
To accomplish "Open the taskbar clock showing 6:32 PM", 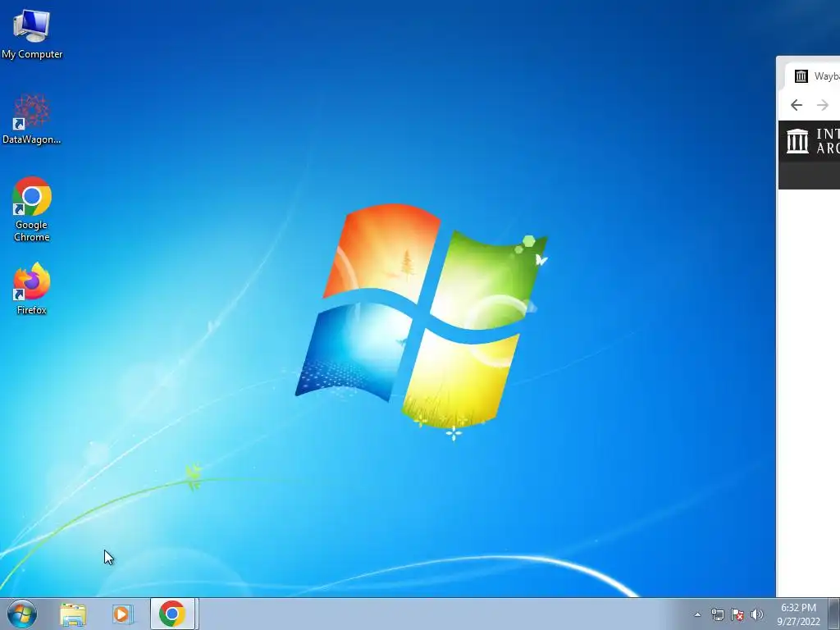I will pos(798,614).
